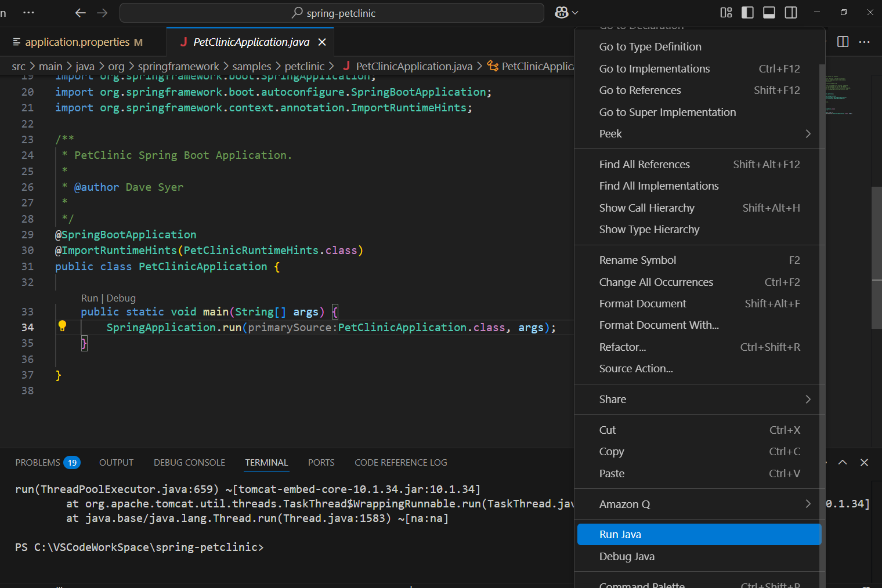Click the lightbulb code action icon
882x588 pixels.
point(62,326)
